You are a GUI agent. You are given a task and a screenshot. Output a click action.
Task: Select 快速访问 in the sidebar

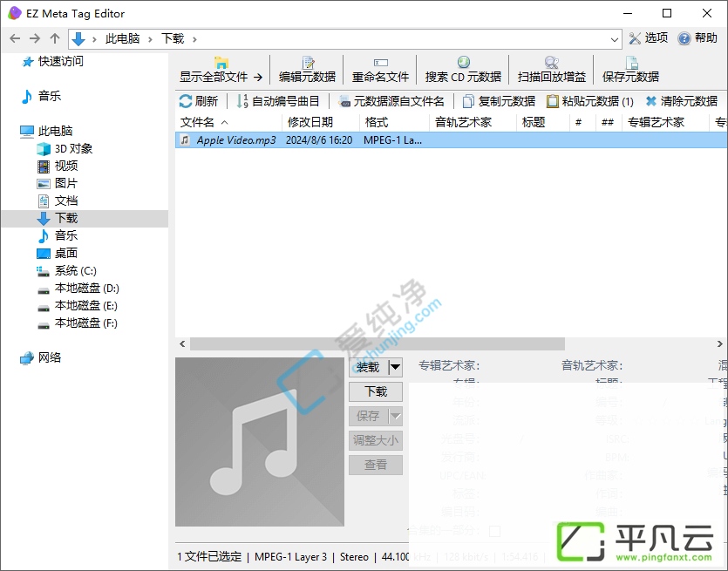[52, 61]
